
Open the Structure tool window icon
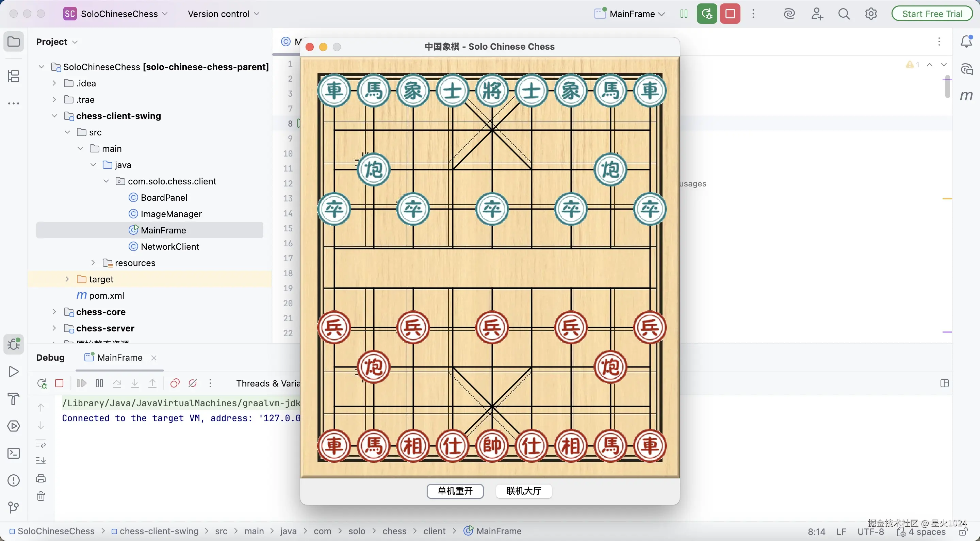(x=14, y=76)
